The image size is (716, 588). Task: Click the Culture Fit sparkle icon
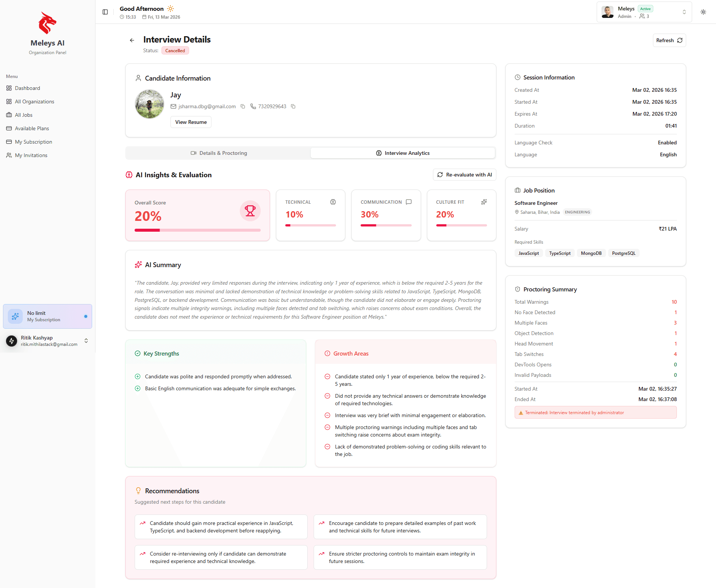(x=484, y=202)
